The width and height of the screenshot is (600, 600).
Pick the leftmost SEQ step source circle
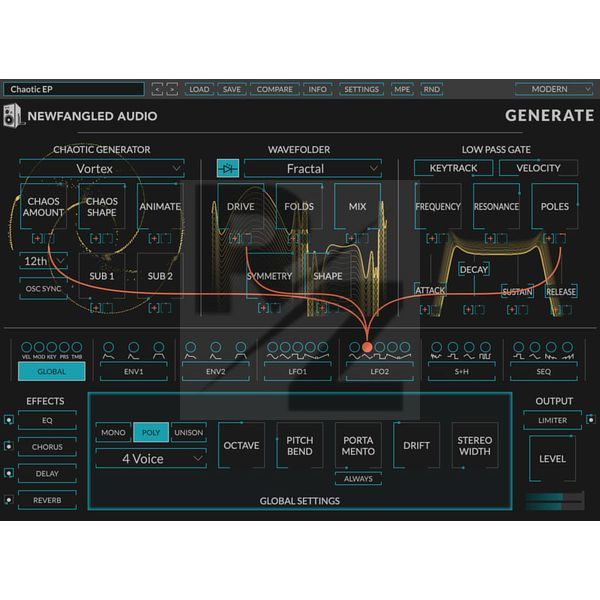click(519, 347)
